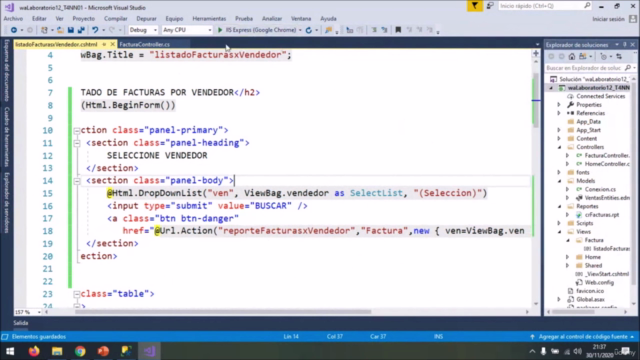This screenshot has height=360, width=640.
Task: Open the Herramientas menu
Action: pos(209,19)
